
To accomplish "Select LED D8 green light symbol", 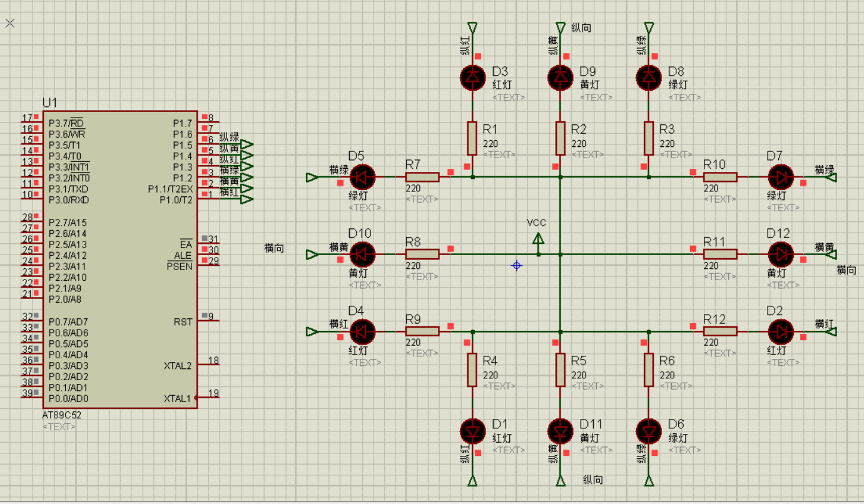I will (x=649, y=77).
